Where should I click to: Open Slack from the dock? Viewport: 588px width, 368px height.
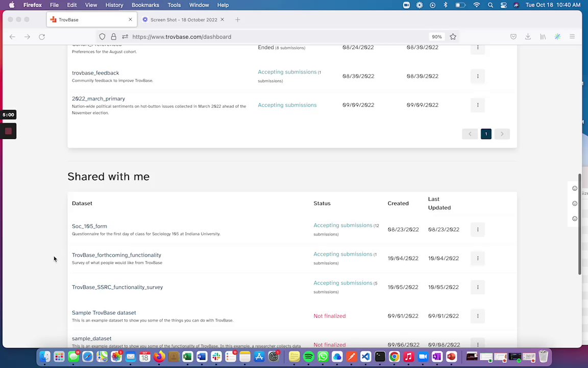pyautogui.click(x=216, y=356)
